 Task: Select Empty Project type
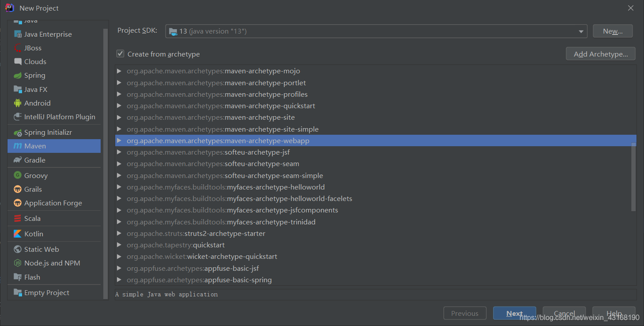click(54, 292)
